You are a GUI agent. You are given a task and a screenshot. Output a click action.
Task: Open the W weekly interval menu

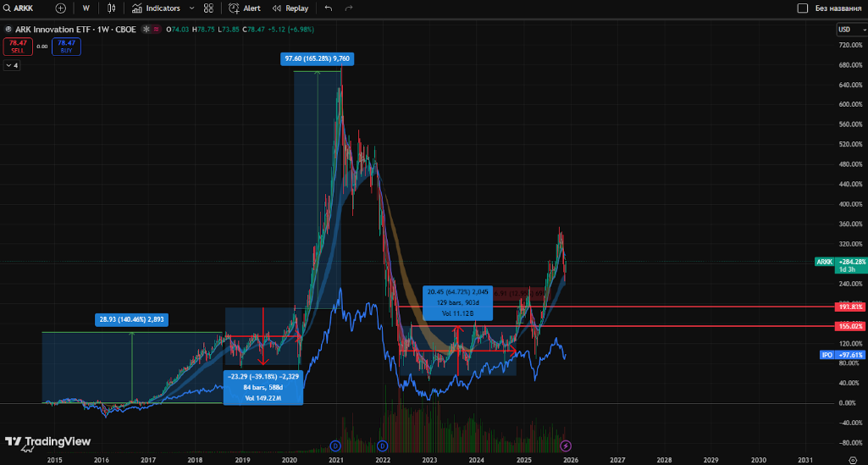pos(86,8)
